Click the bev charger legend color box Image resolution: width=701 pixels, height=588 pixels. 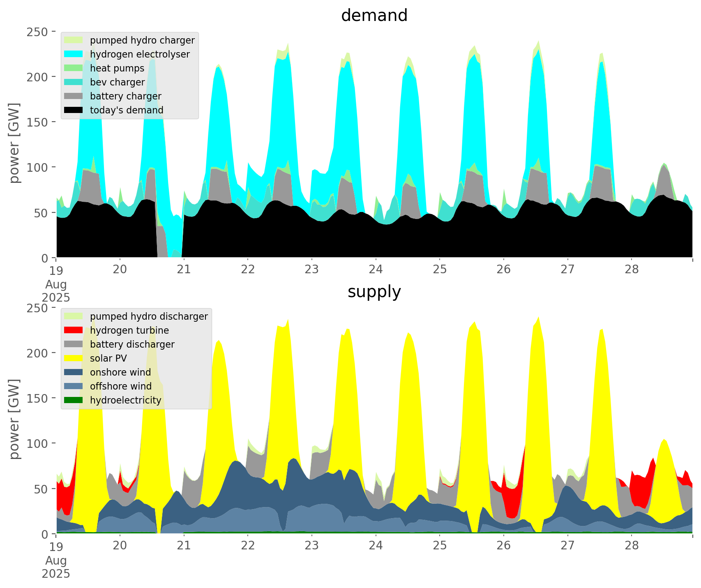pos(74,82)
